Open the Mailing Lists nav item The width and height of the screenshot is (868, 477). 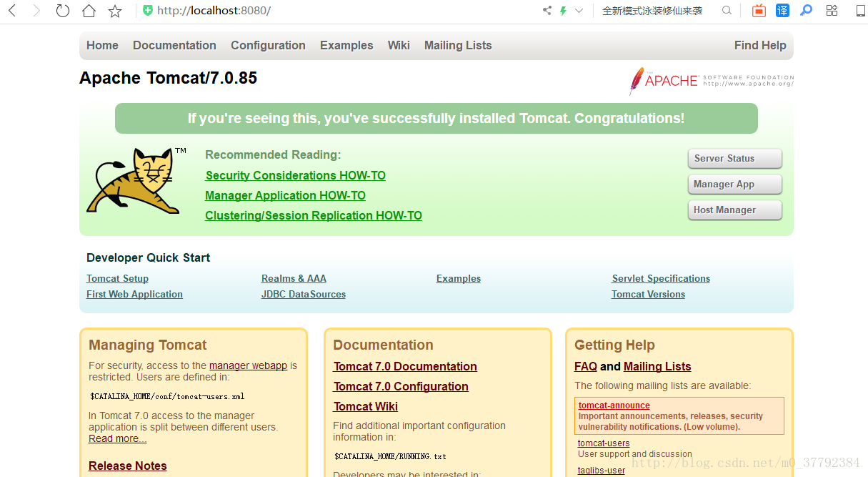point(458,45)
